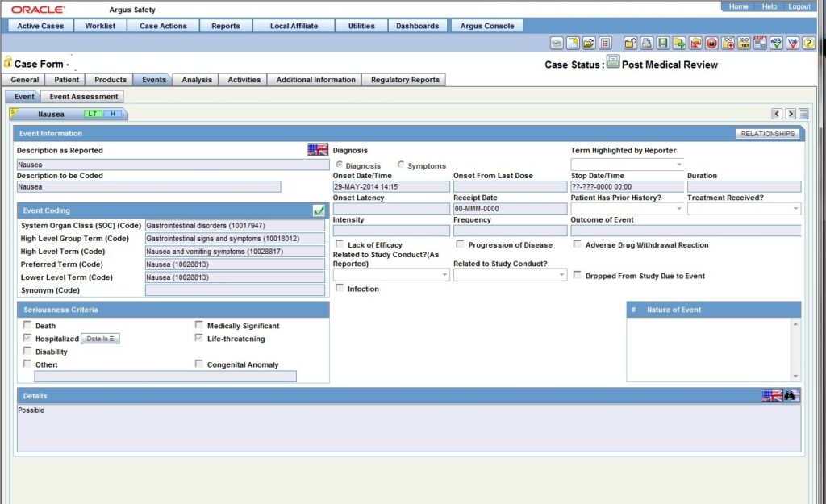The image size is (826, 504).
Task: Open the Help question mark icon
Action: tap(808, 43)
